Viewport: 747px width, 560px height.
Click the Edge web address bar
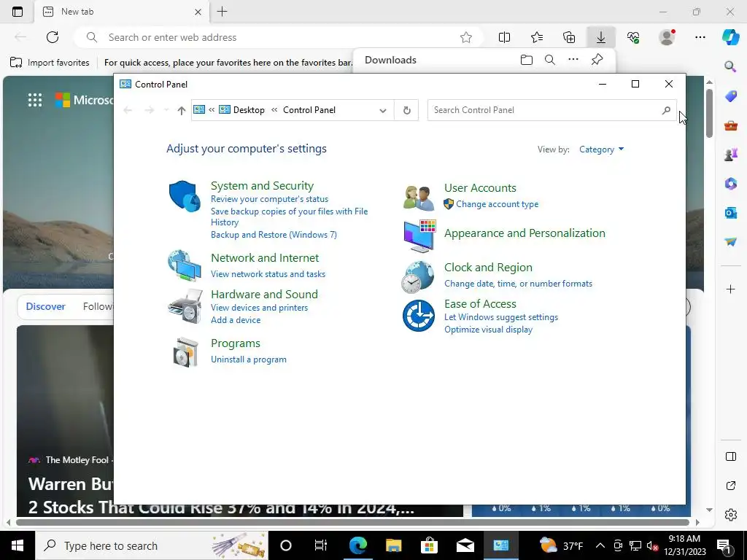pyautogui.click(x=279, y=37)
